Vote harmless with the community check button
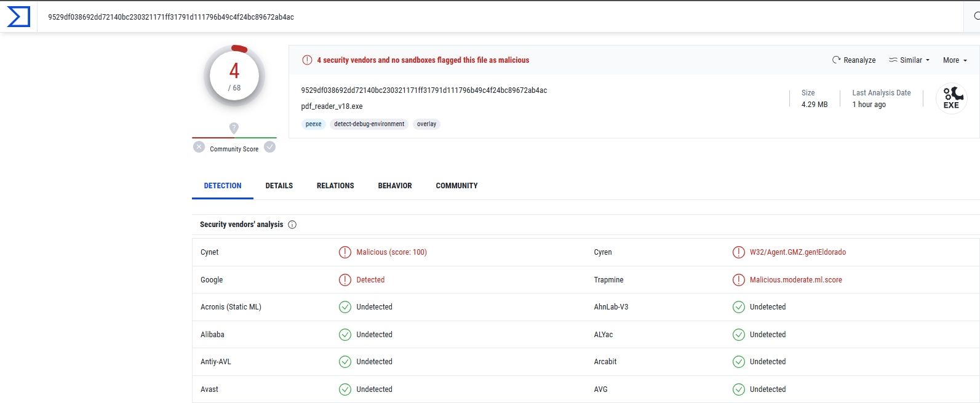Viewport: 980px width, 403px height. click(x=269, y=147)
